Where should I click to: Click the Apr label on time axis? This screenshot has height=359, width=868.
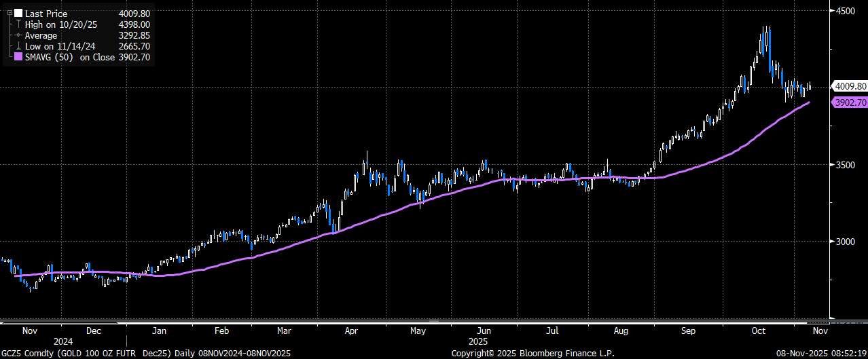click(351, 330)
